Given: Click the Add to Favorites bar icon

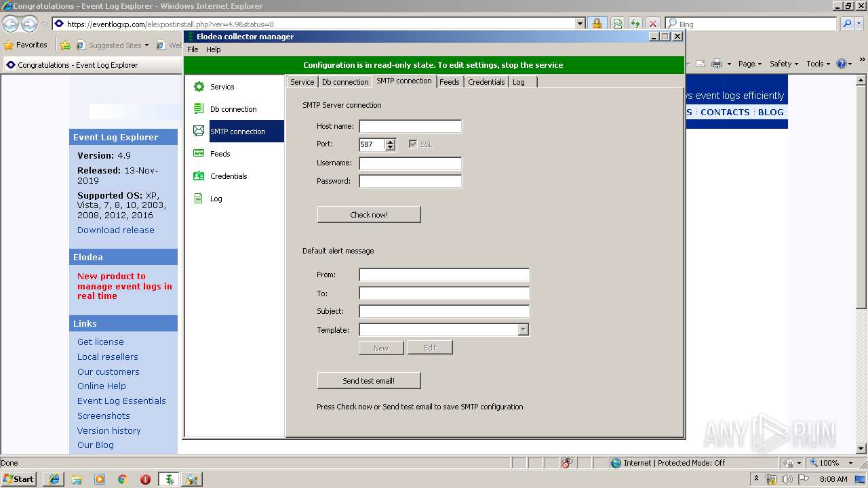Looking at the screenshot, I should click(x=65, y=45).
